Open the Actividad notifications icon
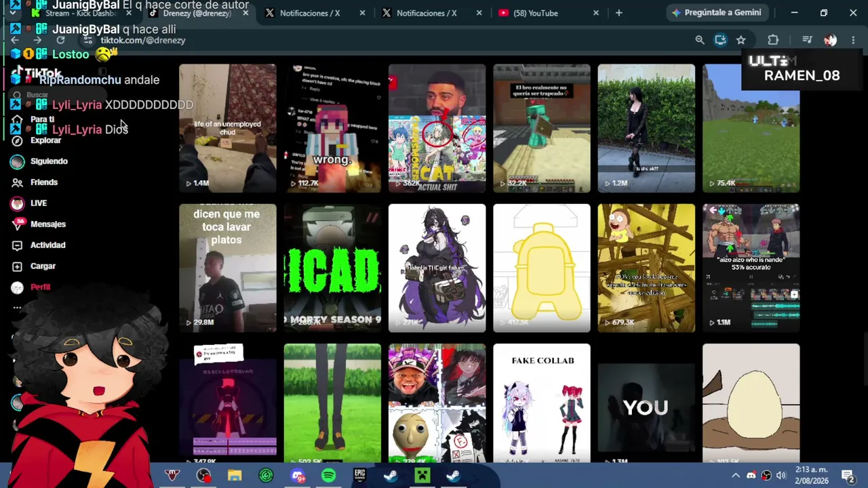 click(x=18, y=245)
